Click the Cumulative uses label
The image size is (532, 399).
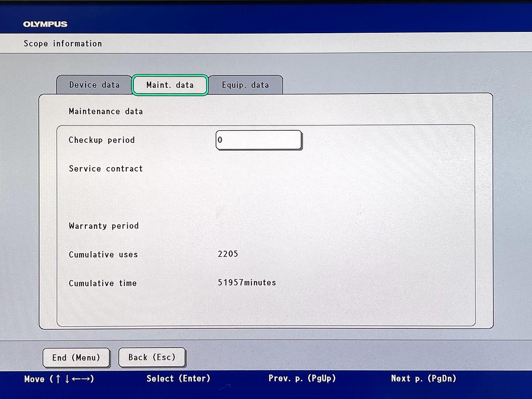103,254
